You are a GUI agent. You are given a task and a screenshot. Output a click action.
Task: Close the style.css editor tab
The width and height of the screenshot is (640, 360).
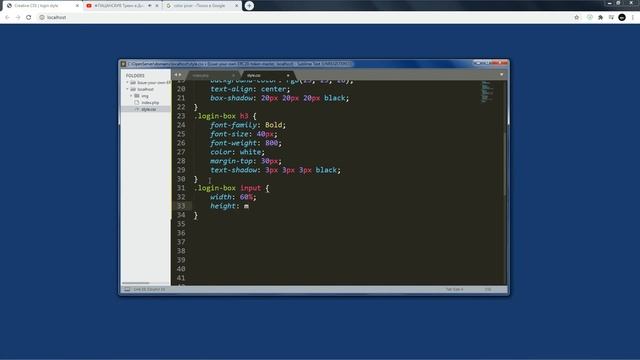click(x=288, y=76)
